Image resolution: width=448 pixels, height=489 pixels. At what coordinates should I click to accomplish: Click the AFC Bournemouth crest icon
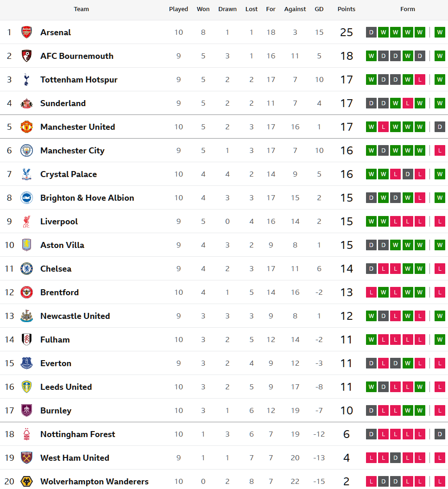pyautogui.click(x=26, y=56)
